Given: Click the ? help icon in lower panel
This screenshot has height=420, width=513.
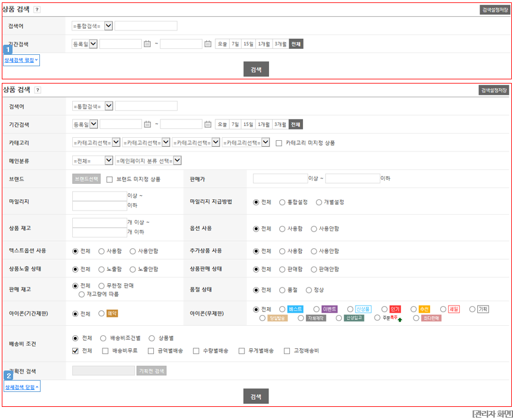Looking at the screenshot, I should 38,90.
